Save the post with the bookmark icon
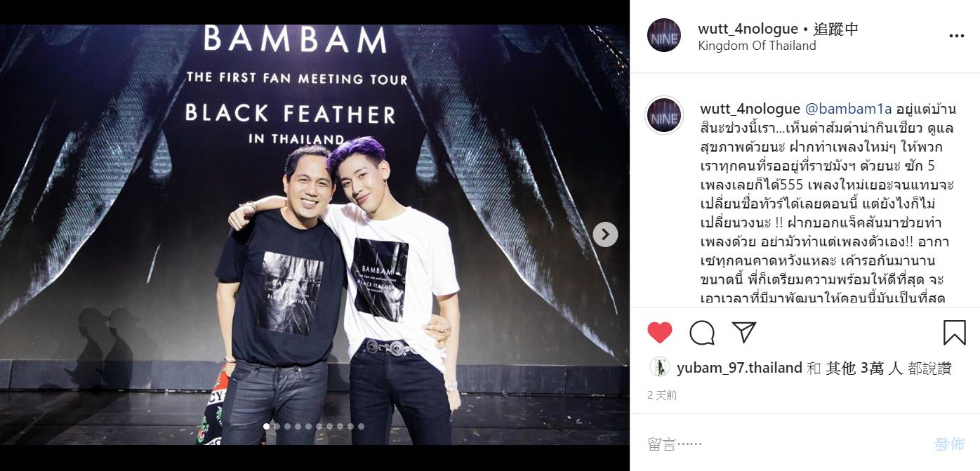The image size is (980, 471). click(x=954, y=332)
